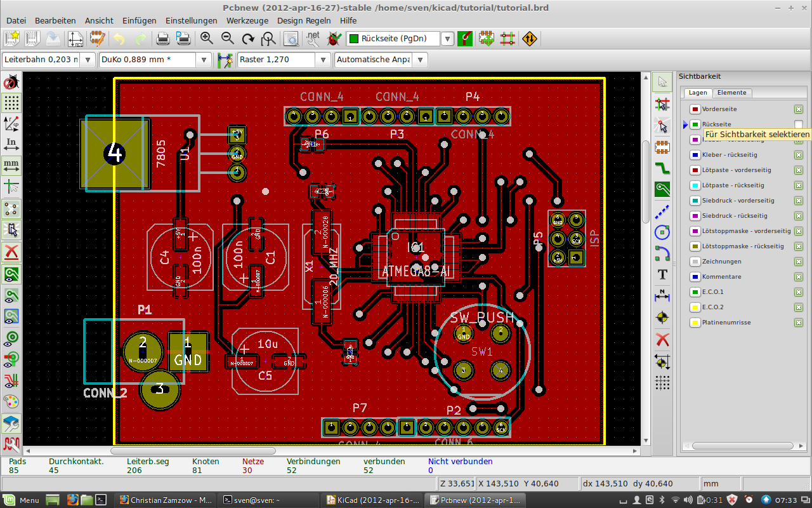Viewport: 812px width, 508px height.
Task: Click the page settings icon
Action: (x=75, y=39)
